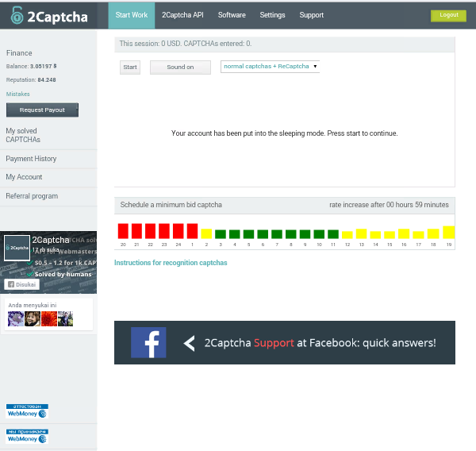Image resolution: width=476 pixels, height=451 pixels.
Task: Click the 2Captcha Support at Facebook banner text
Action: click(x=320, y=343)
